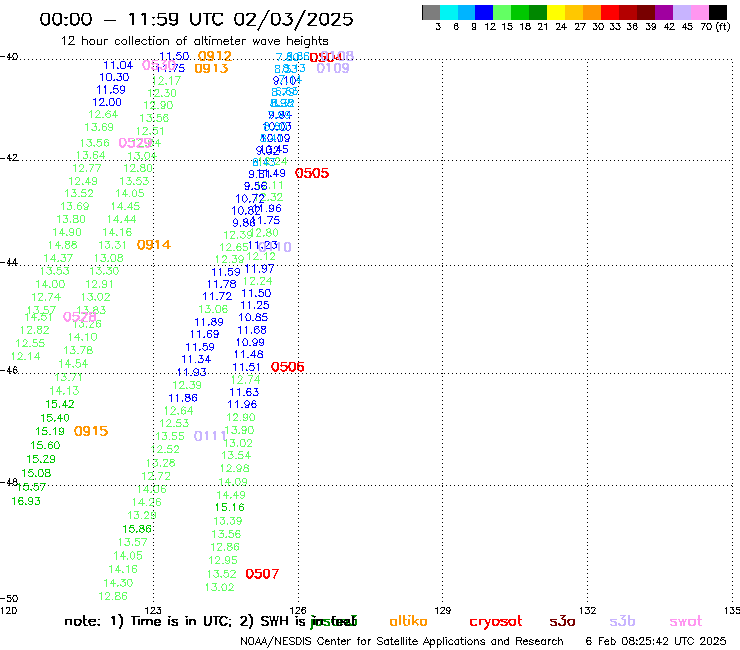The image size is (740, 650).
Task: Click the longitude axis label 129
Action: click(443, 610)
